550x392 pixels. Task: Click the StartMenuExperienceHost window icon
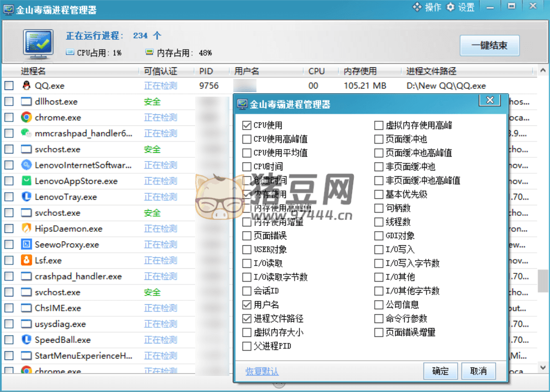27,356
